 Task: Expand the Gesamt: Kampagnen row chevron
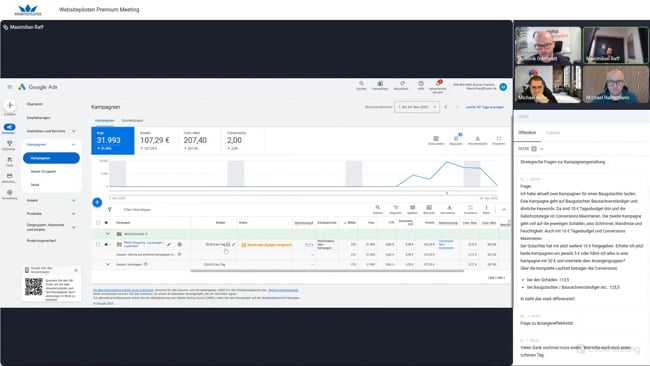tap(108, 264)
